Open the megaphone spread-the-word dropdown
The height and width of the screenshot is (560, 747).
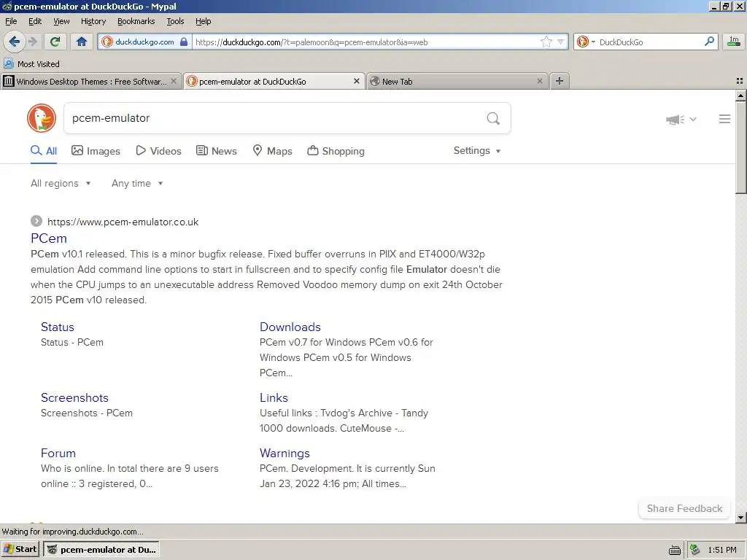click(681, 119)
